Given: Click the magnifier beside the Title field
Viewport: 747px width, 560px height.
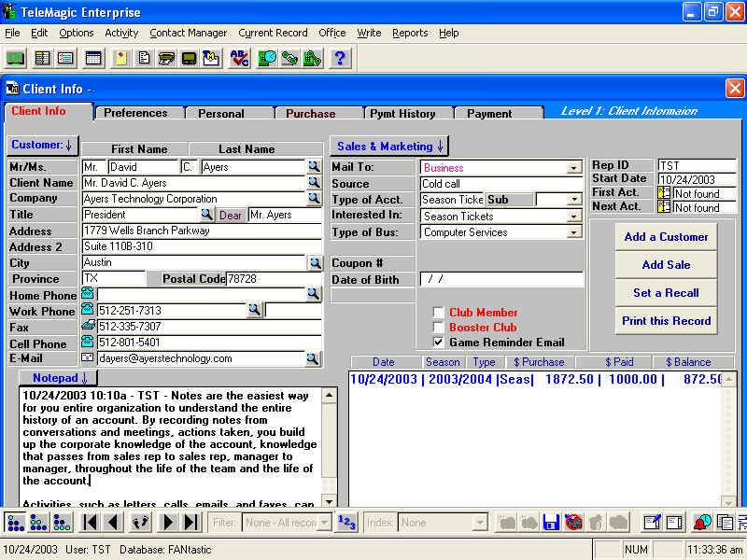Looking at the screenshot, I should [x=206, y=215].
